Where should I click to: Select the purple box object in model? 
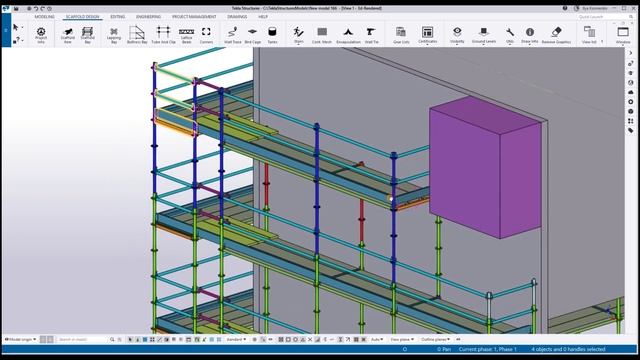485,167
